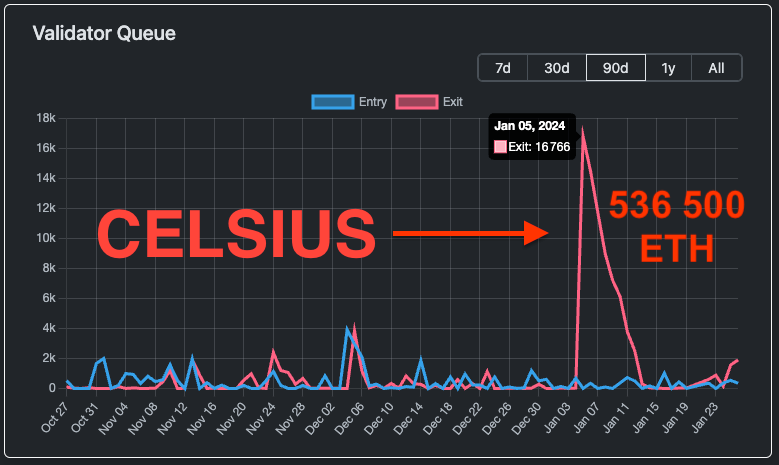Image resolution: width=779 pixels, height=465 pixels.
Task: Click the Nov 12 x-axis label
Action: [172, 418]
